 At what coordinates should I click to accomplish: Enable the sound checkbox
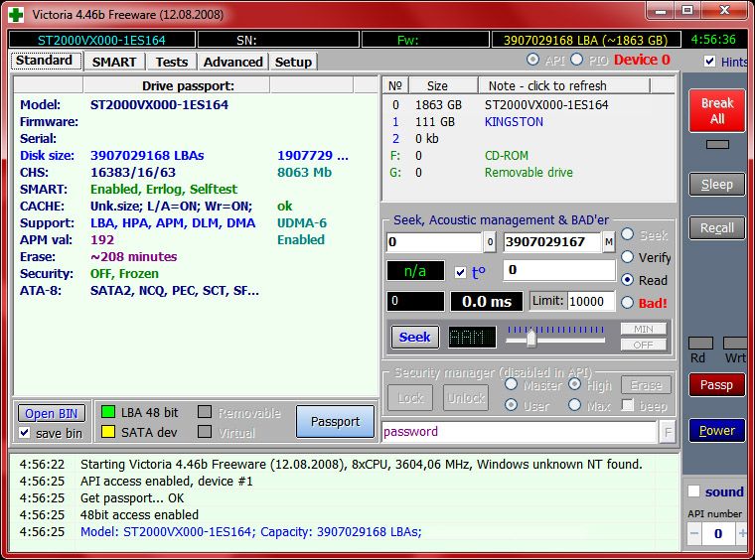point(693,491)
